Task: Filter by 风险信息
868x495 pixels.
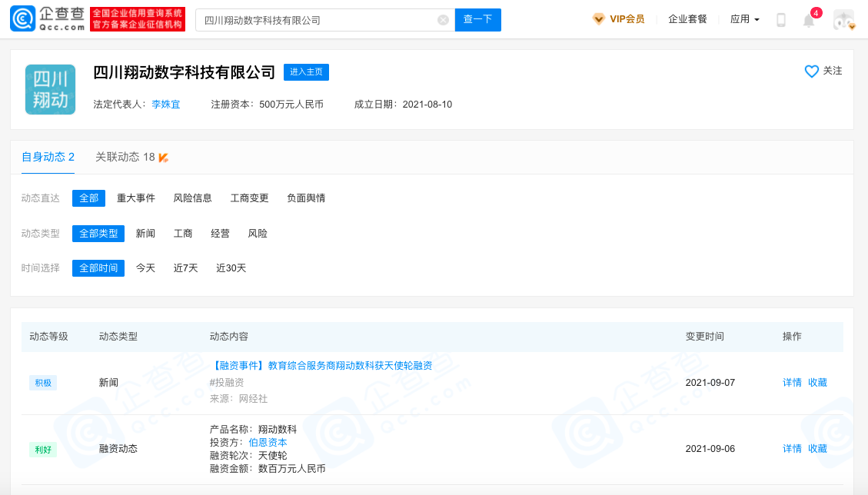Action: 192,198
